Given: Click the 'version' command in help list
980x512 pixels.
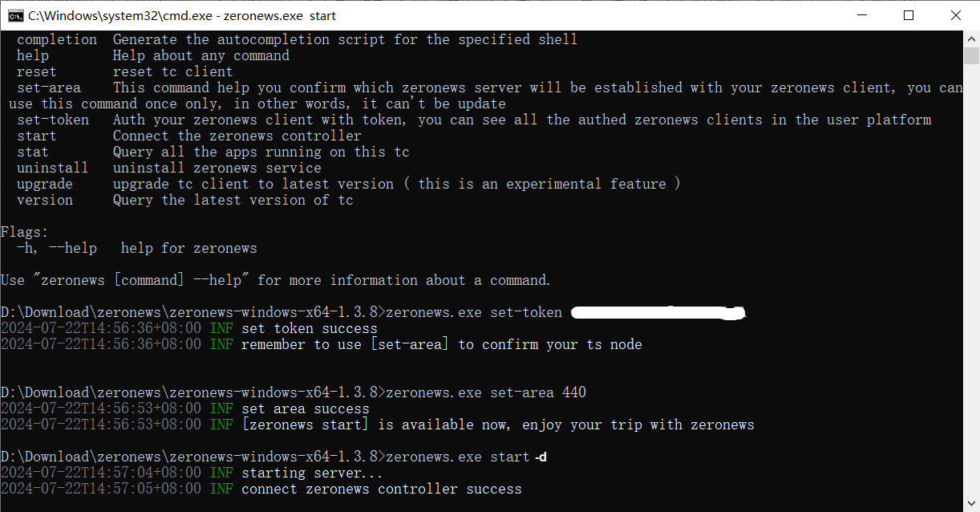Looking at the screenshot, I should pos(44,200).
